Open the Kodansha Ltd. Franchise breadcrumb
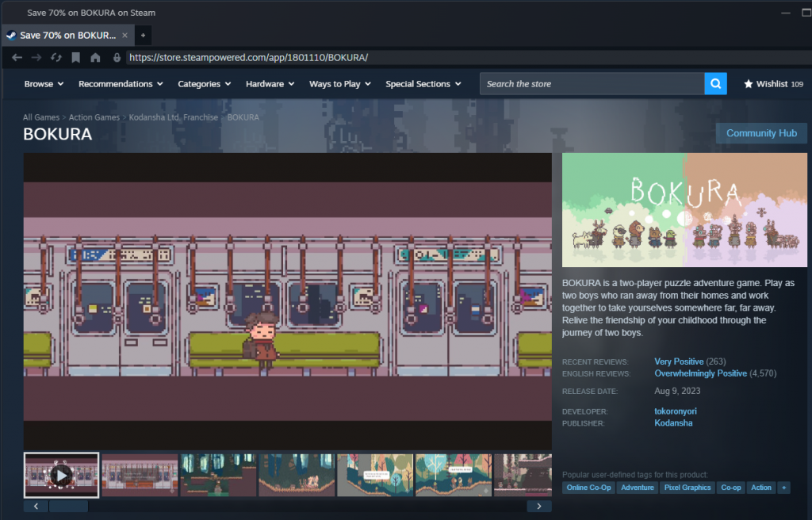Image resolution: width=812 pixels, height=520 pixels. (x=174, y=117)
